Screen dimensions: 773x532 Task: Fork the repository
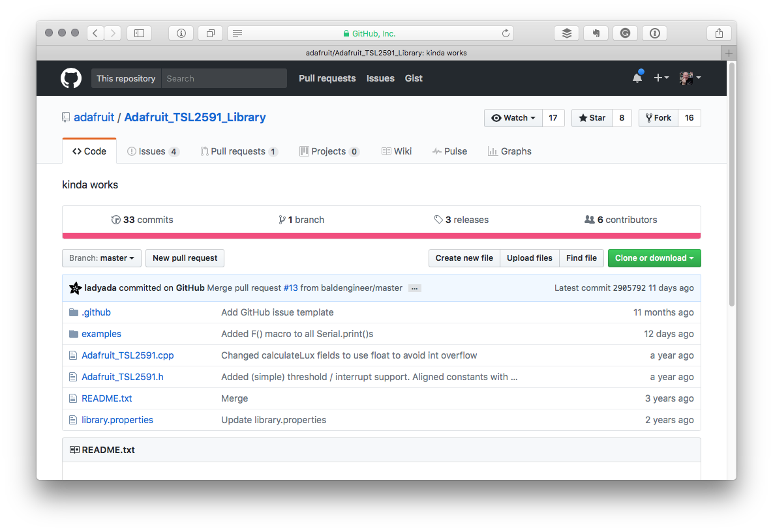(659, 118)
